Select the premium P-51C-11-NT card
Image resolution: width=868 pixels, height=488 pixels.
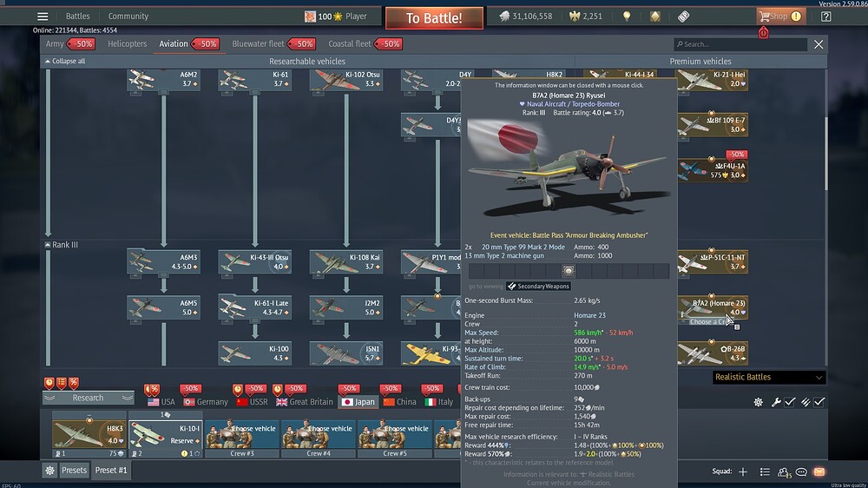[x=713, y=262]
